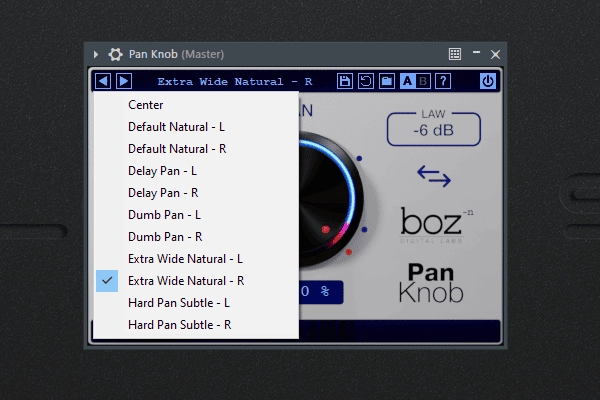
Task: Choose checked Extra Wide Natural - R preset
Action: tap(196, 281)
